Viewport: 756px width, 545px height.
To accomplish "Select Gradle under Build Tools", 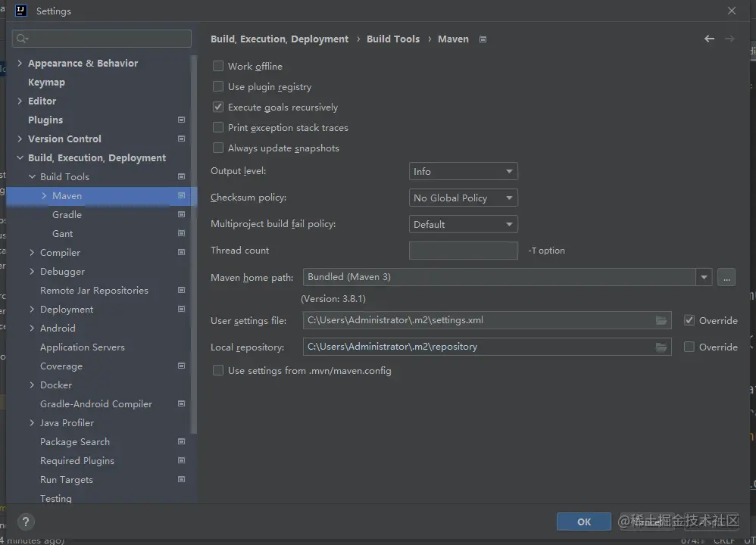I will click(x=67, y=214).
